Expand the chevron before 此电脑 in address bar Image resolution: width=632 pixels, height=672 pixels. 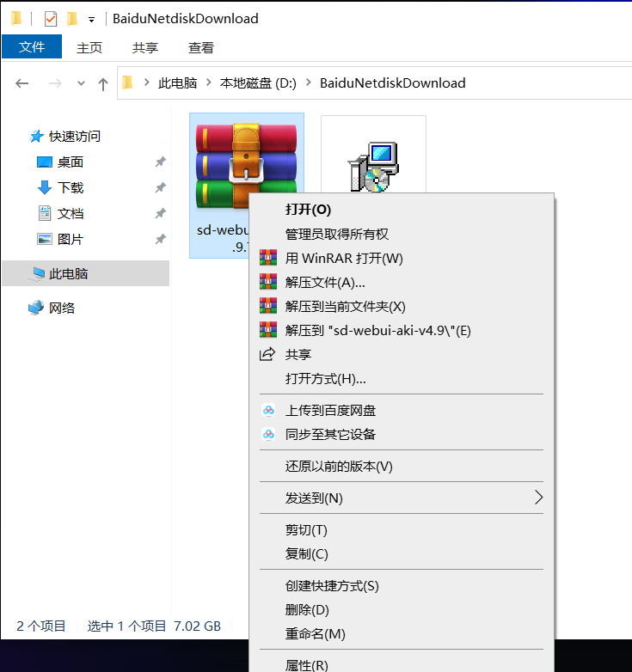(147, 82)
